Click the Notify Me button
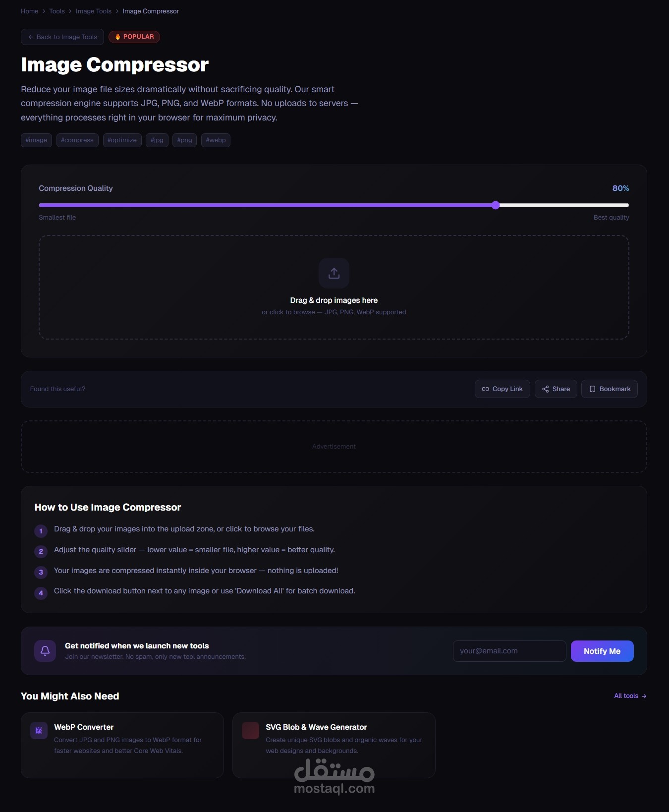Viewport: 669px width, 812px height. [602, 651]
